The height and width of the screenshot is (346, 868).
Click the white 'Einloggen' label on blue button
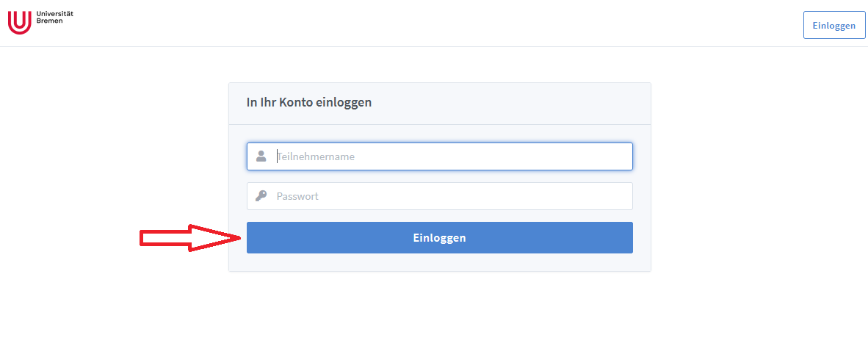[x=439, y=238]
